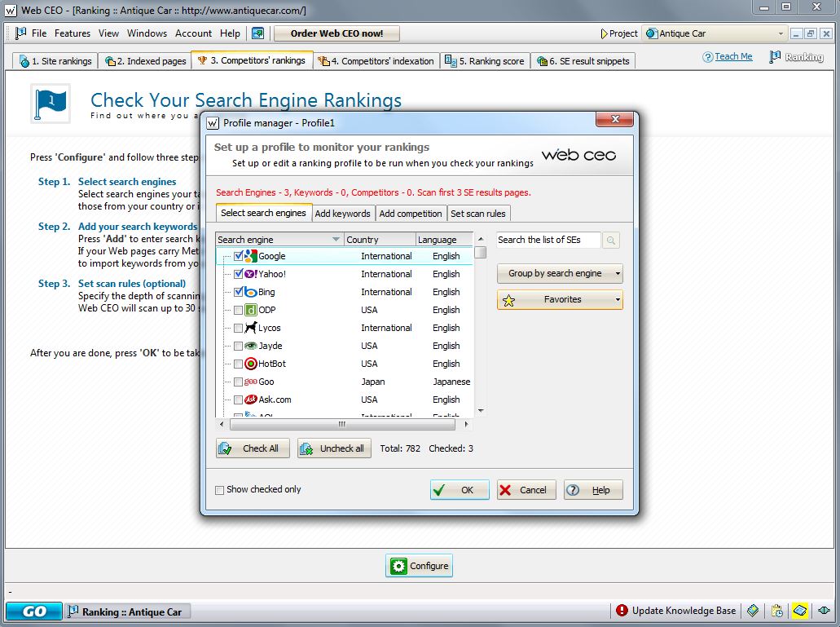Viewport: 840px width, 627px height.
Task: Click the Profile manager window W icon
Action: point(213,123)
